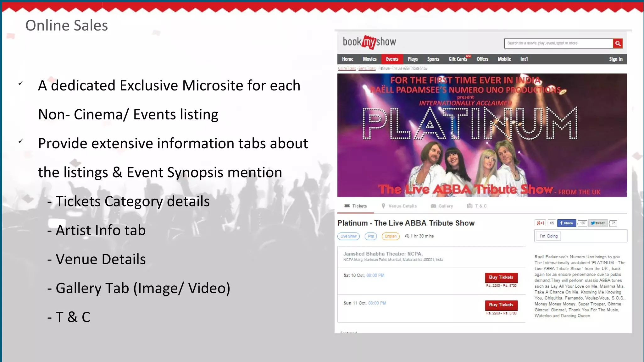
Task: Open the Sports menu item
Action: 433,59
